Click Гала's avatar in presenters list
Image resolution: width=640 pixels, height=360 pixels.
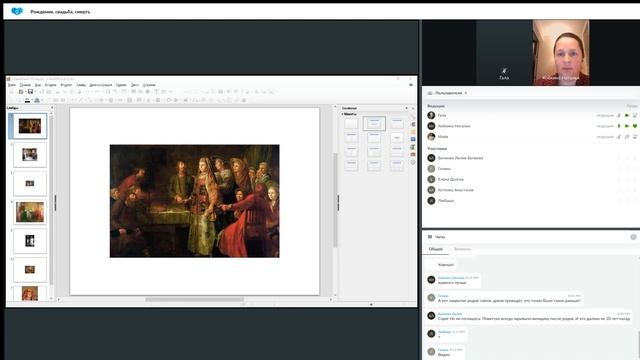point(431,116)
